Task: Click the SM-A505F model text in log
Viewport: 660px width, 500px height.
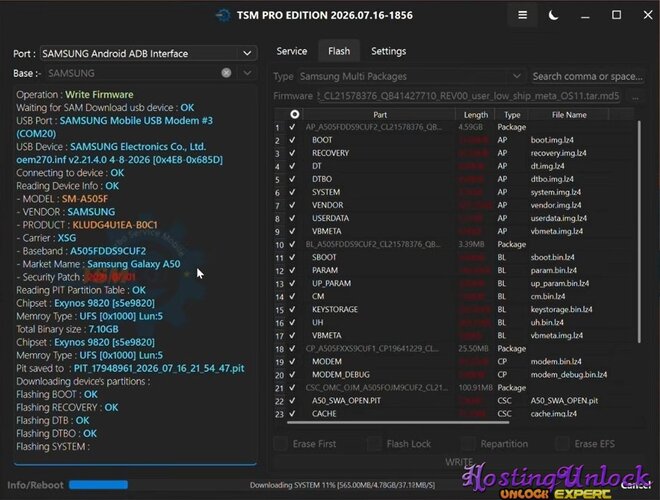Action: click(x=85, y=199)
